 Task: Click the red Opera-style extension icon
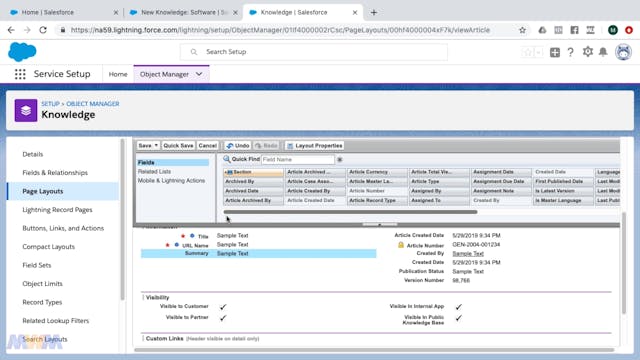[x=629, y=30]
